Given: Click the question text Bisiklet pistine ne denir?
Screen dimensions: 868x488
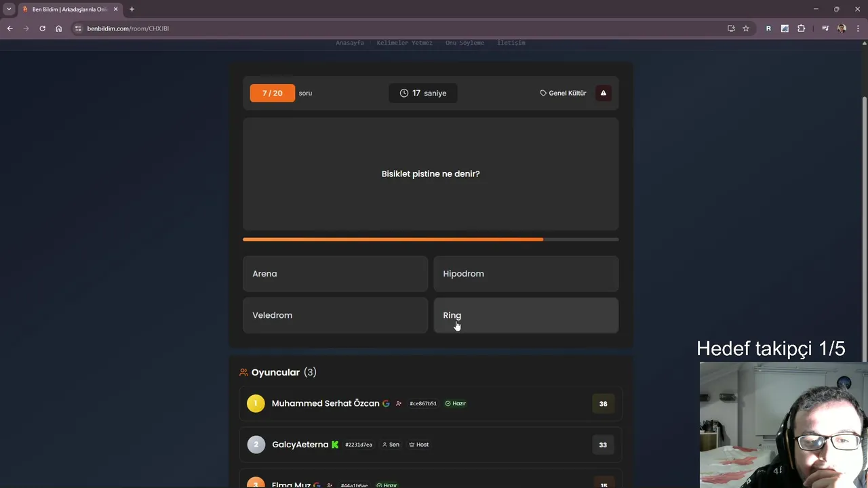Looking at the screenshot, I should (x=431, y=174).
